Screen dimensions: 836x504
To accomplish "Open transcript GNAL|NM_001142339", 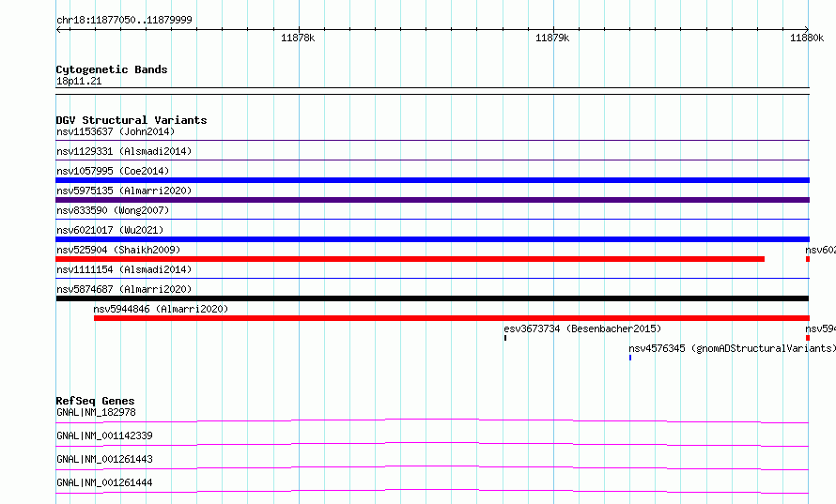I will pos(104,435).
